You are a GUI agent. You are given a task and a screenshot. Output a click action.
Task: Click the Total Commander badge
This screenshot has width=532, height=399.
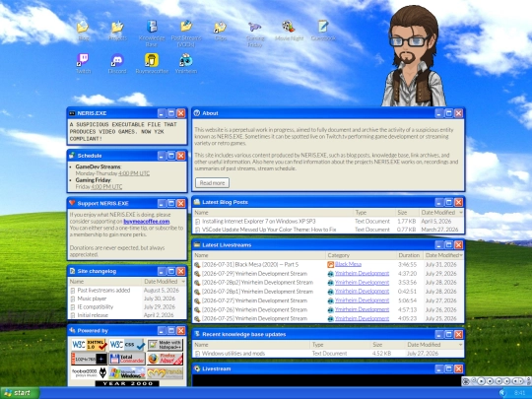(127, 359)
